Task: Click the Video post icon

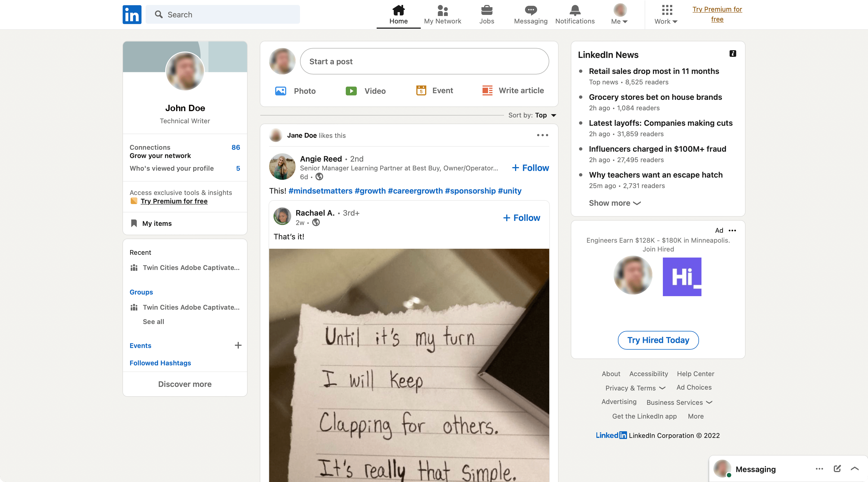Action: point(351,91)
